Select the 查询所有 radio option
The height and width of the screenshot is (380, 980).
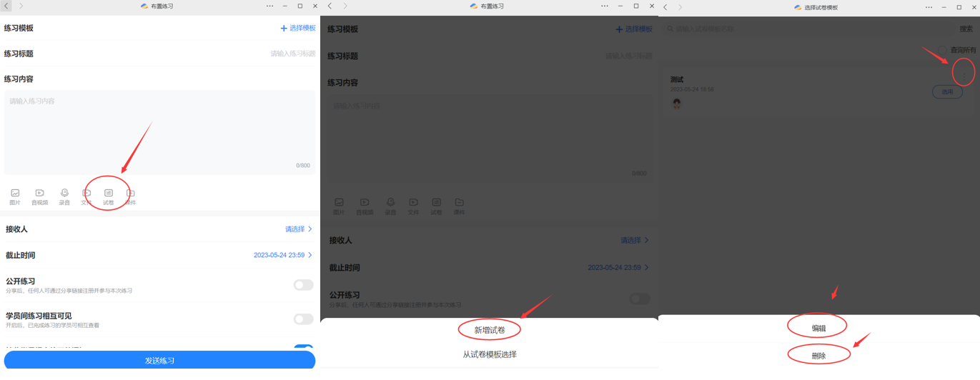click(x=943, y=50)
